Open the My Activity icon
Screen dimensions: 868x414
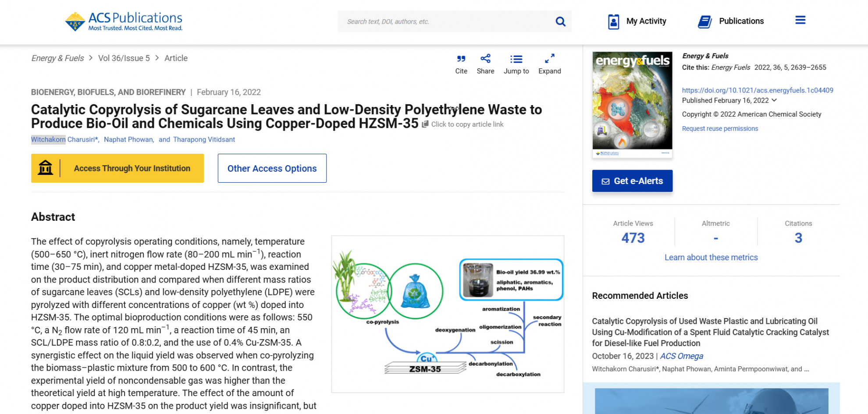[x=613, y=21]
